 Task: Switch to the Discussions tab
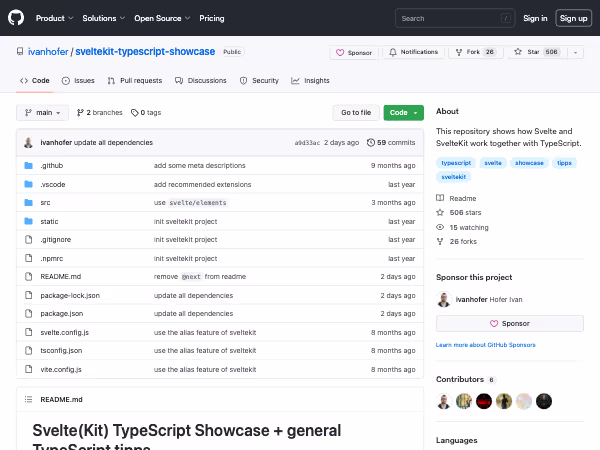[201, 81]
